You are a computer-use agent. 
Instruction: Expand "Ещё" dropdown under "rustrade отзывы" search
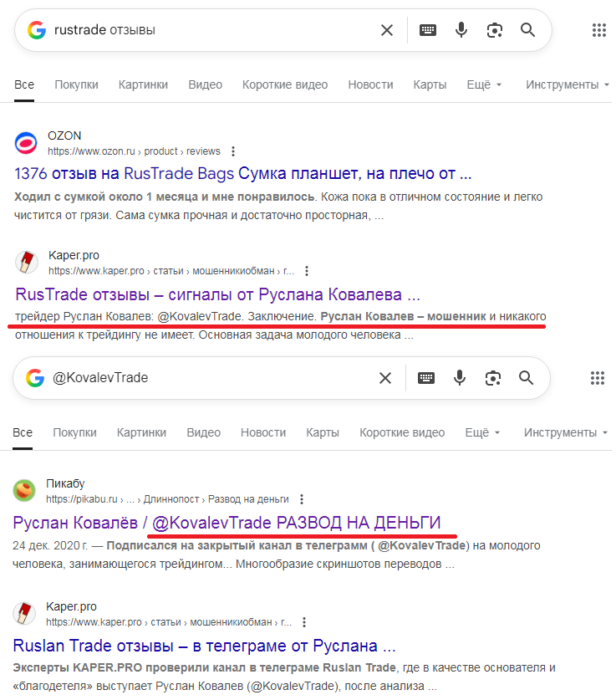(484, 84)
